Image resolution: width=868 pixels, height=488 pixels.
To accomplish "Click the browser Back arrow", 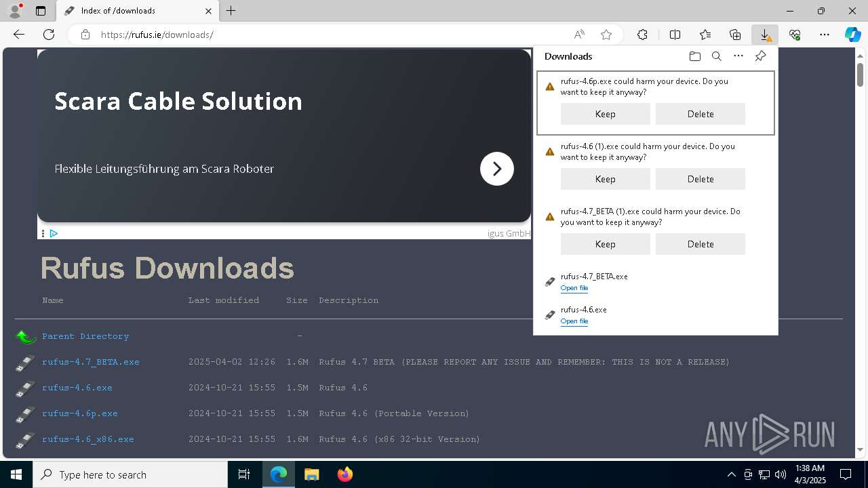I will click(19, 35).
